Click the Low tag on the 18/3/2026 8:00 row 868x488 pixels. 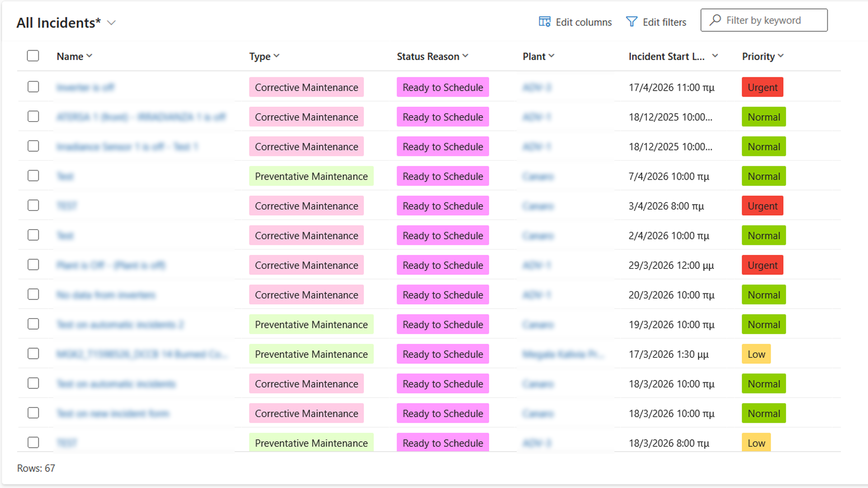point(756,442)
